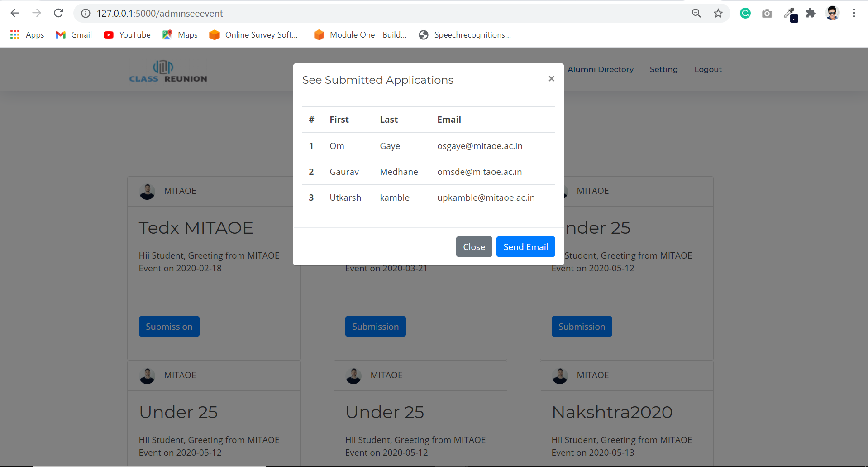Open the Chrome profile avatar
The image size is (868, 467).
pyautogui.click(x=833, y=13)
